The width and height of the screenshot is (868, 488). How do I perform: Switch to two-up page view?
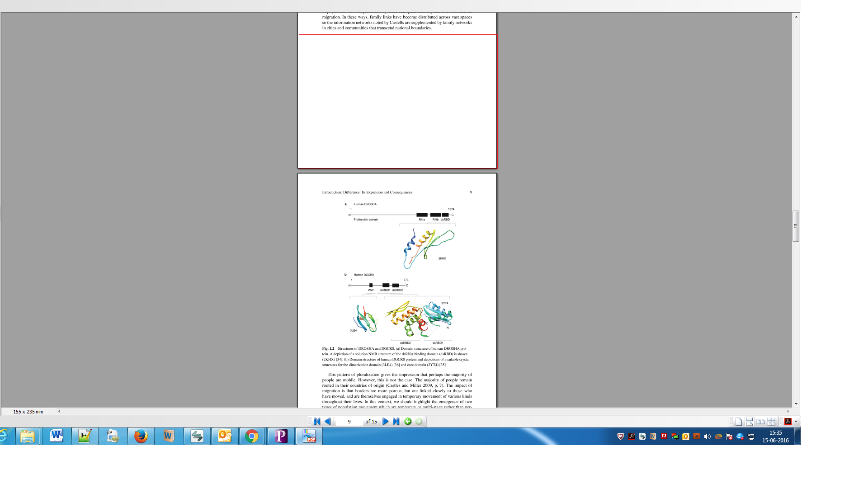[760, 421]
